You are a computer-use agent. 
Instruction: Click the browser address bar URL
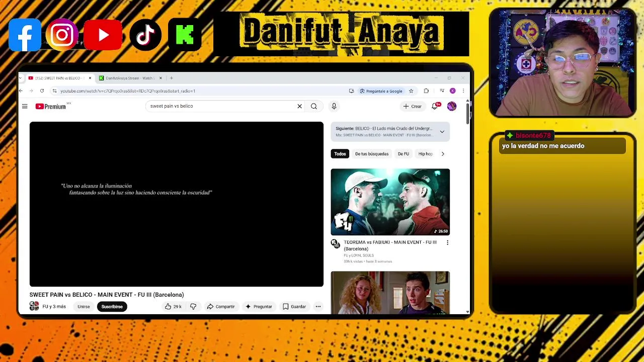(x=128, y=91)
